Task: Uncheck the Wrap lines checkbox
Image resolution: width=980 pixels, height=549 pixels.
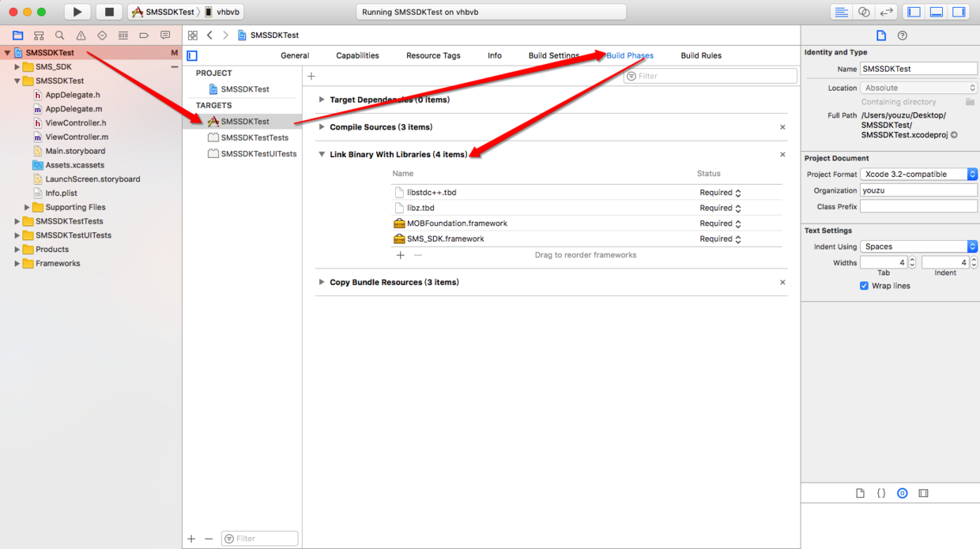Action: (x=864, y=286)
